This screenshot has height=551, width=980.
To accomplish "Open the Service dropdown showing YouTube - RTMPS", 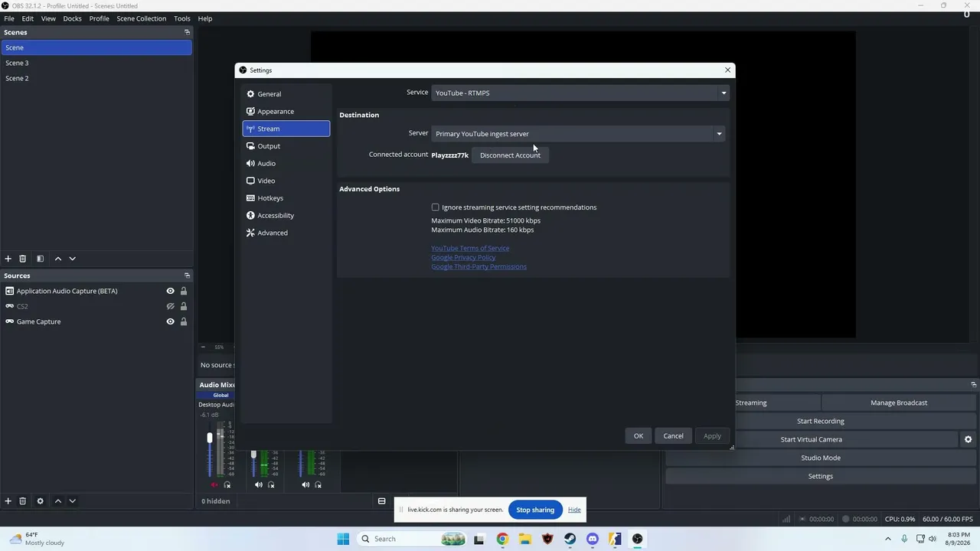I will pos(580,93).
